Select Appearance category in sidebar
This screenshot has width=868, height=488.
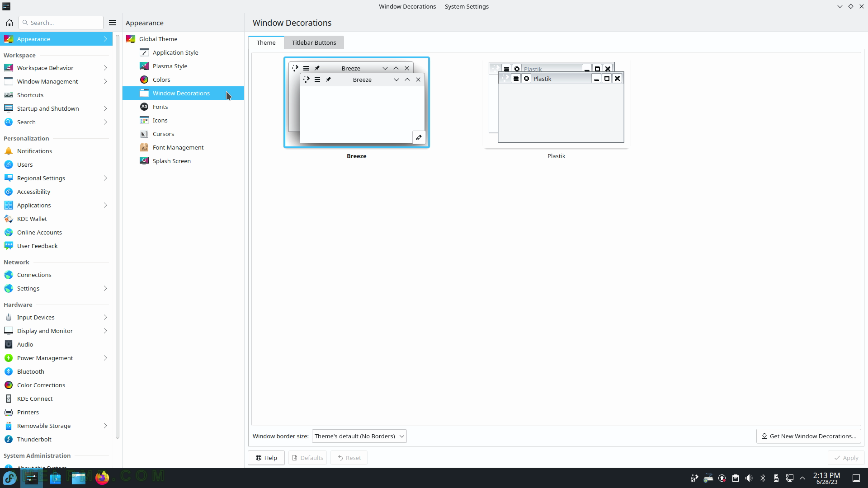[x=57, y=39]
